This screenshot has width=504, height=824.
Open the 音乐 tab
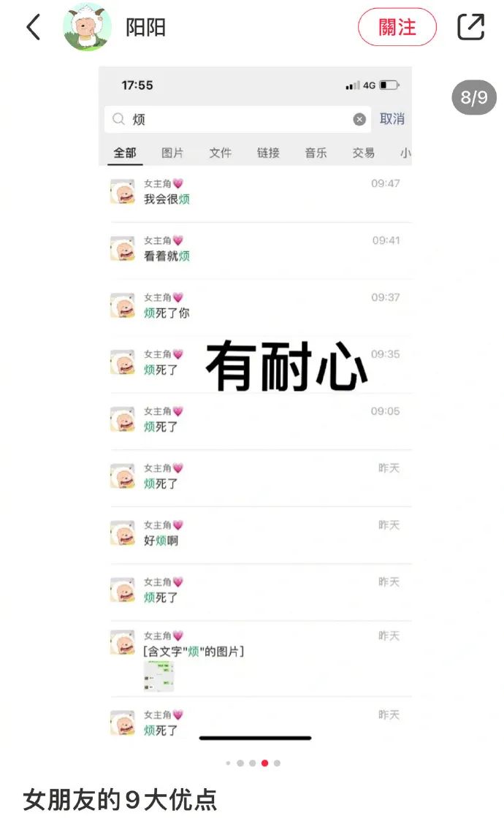316,153
